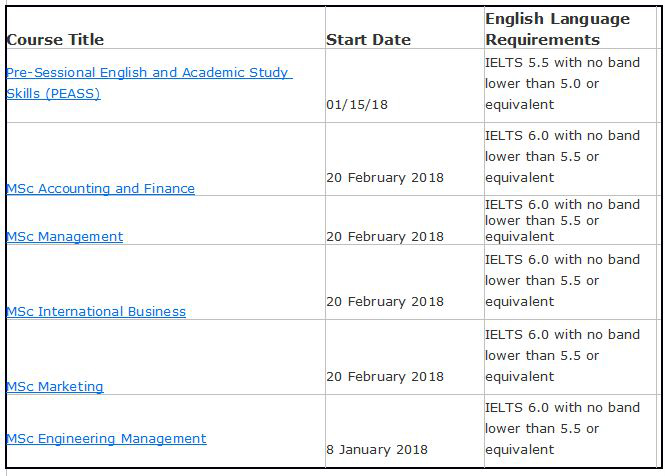The image size is (665, 476).
Task: Open the MSc International Business link
Action: [x=96, y=311]
